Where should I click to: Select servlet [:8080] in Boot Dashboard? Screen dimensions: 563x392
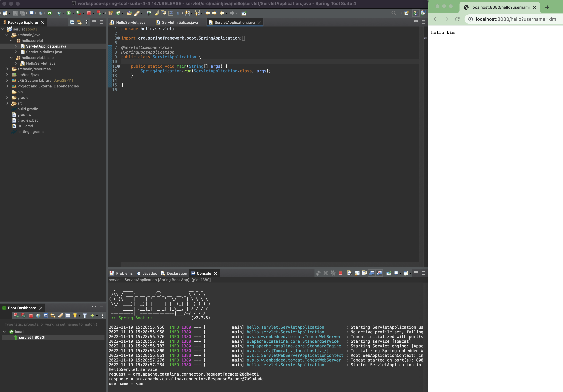[x=53, y=337]
